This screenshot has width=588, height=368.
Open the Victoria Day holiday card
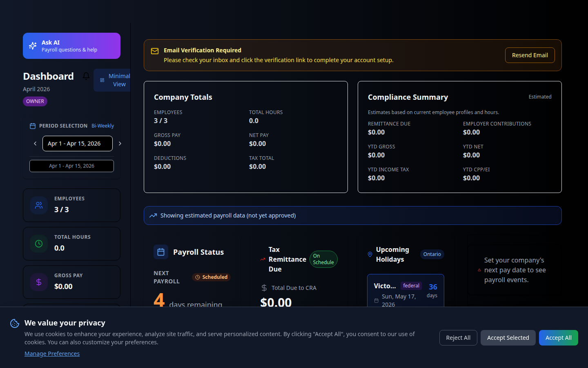pos(405,291)
